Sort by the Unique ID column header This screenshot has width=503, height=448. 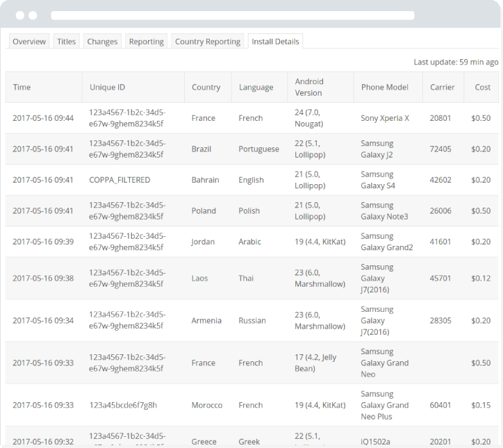(x=107, y=88)
